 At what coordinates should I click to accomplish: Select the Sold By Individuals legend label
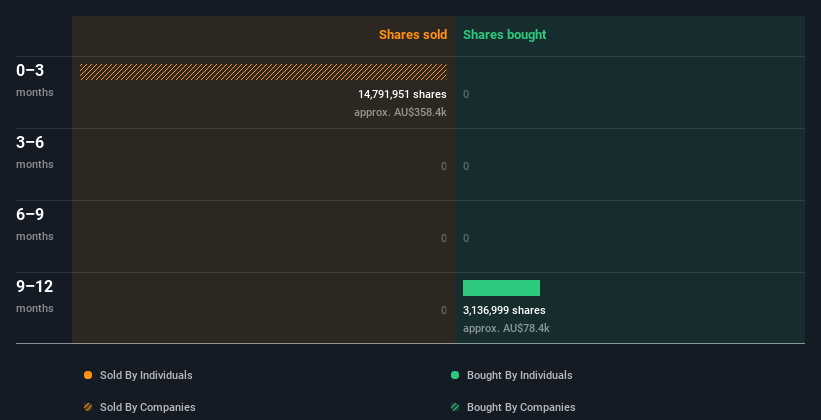click(x=146, y=375)
